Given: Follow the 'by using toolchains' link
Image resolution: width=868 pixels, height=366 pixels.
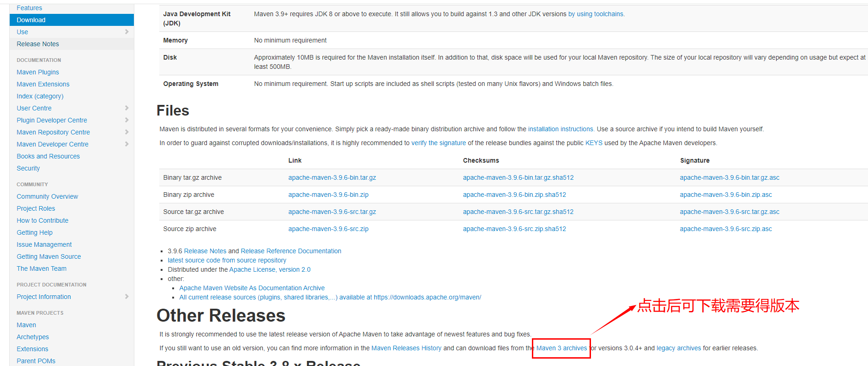Looking at the screenshot, I should point(596,14).
